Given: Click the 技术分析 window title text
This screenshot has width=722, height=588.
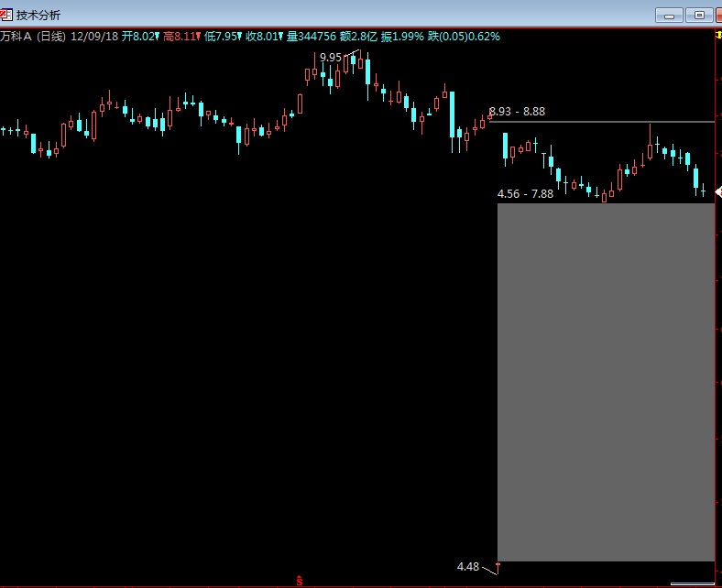Looking at the screenshot, I should coord(38,16).
